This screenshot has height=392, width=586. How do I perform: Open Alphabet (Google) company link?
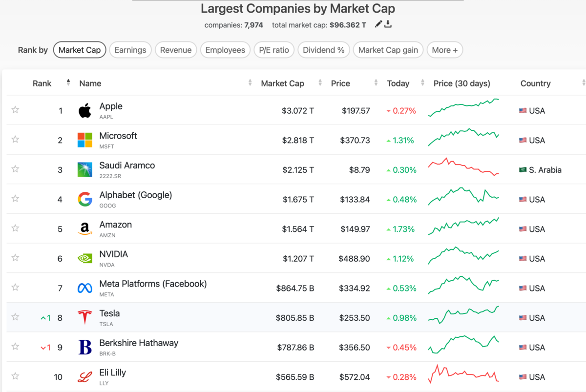[x=136, y=195]
